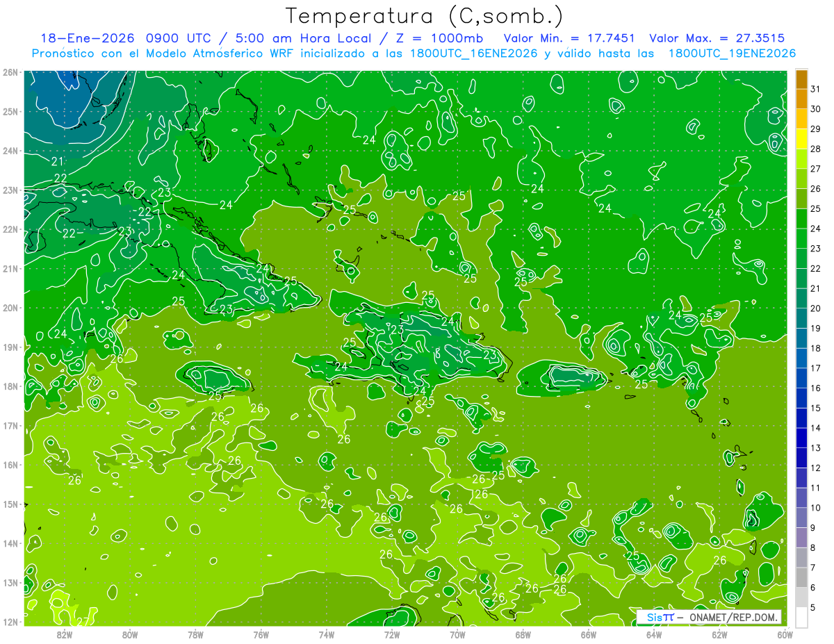Click the "20" label on the color bar
This screenshot has width=834, height=644.
click(x=816, y=308)
